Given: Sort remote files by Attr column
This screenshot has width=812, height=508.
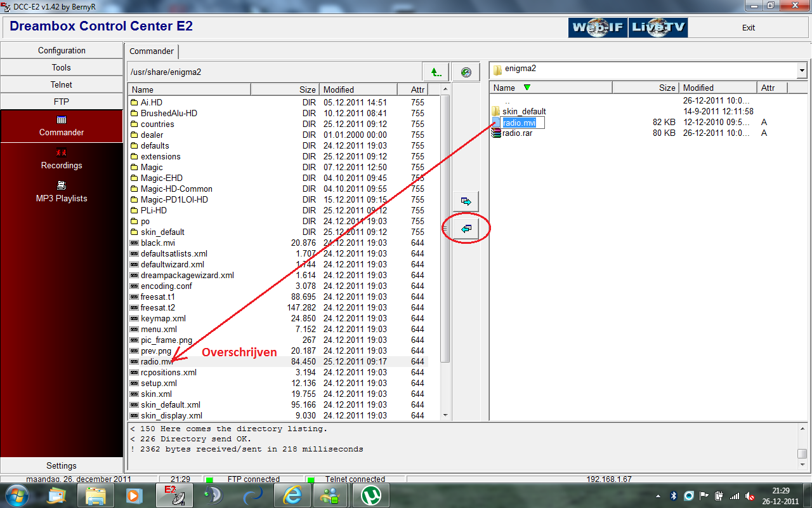Looking at the screenshot, I should (x=414, y=90).
